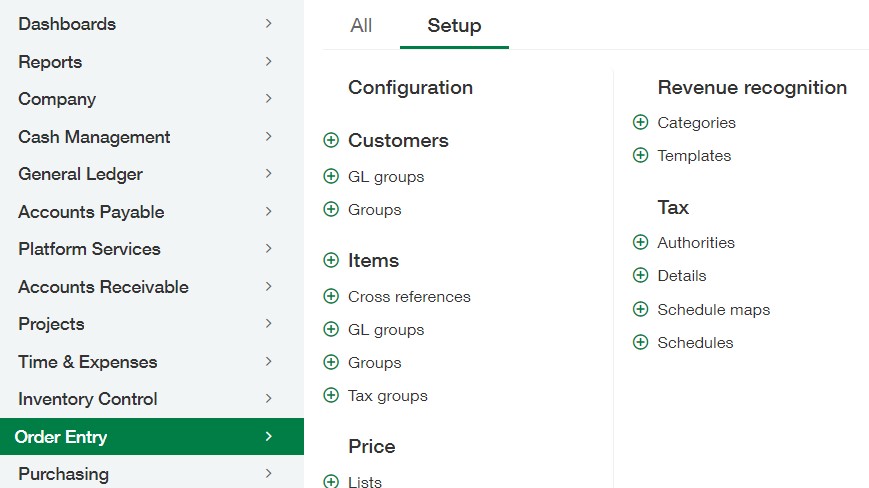This screenshot has width=869, height=488.
Task: Open the Schedules link under Tax
Action: (x=695, y=343)
